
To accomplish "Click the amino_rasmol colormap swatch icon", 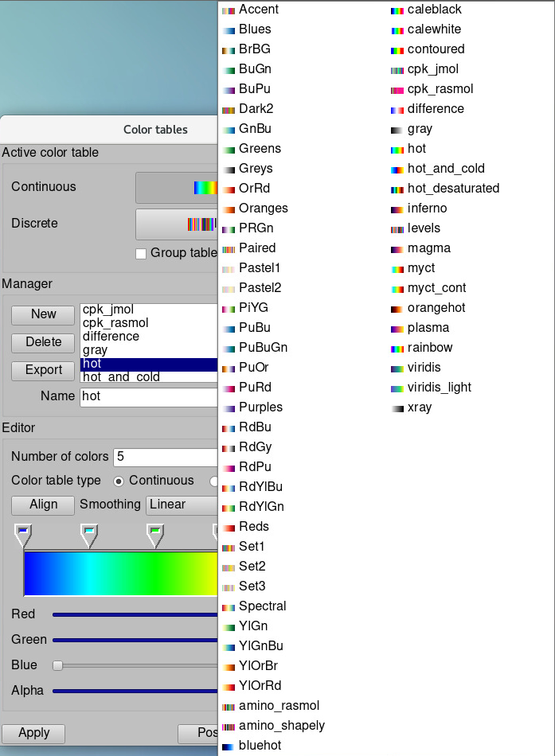I will [x=229, y=706].
